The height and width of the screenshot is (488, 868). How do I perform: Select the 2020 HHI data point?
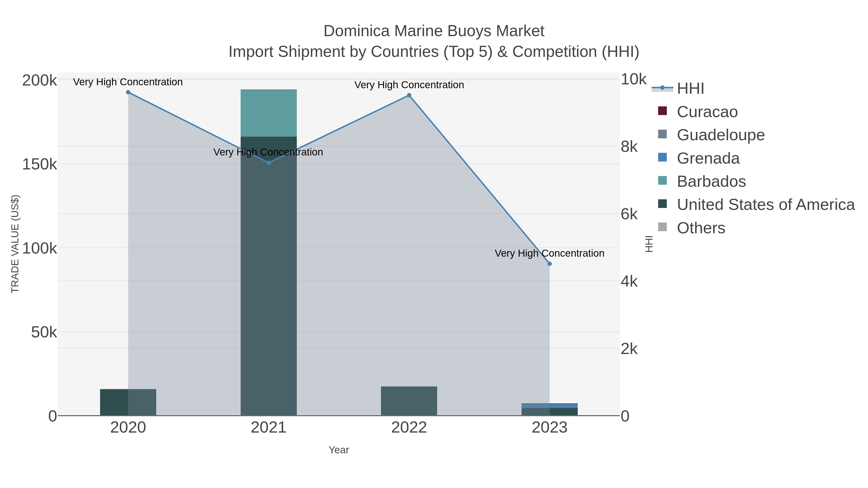click(x=128, y=92)
